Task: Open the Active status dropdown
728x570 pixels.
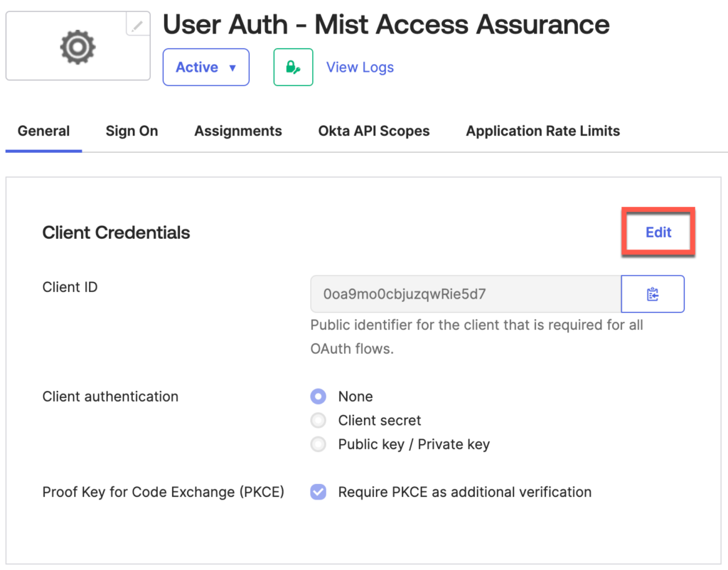Action: pos(205,67)
